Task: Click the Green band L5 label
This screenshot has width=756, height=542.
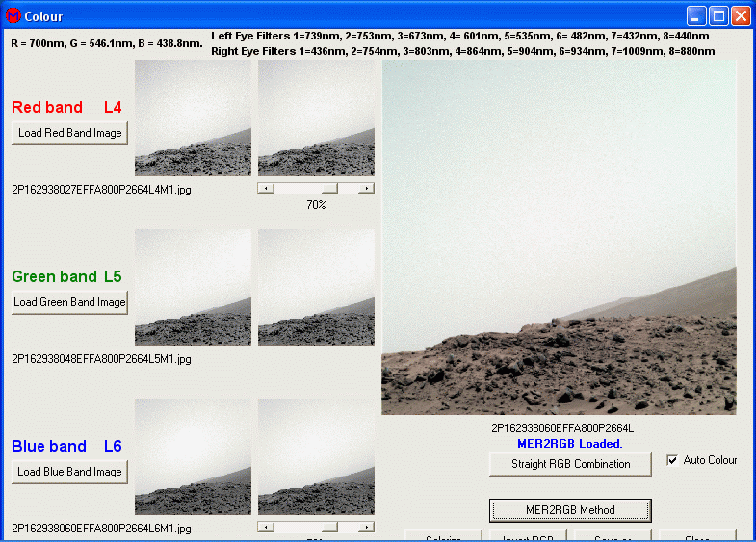Action: pyautogui.click(x=66, y=276)
